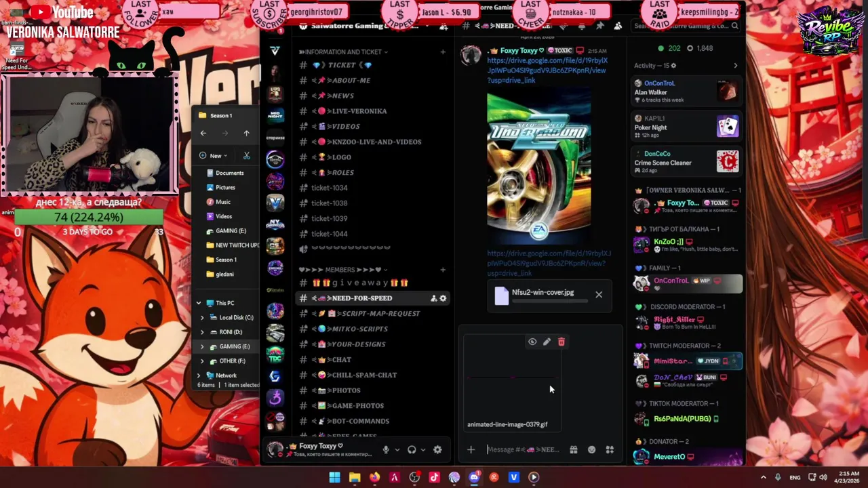Select Documents in File Explorer sidebar
Image resolution: width=868 pixels, height=488 pixels.
click(226, 173)
